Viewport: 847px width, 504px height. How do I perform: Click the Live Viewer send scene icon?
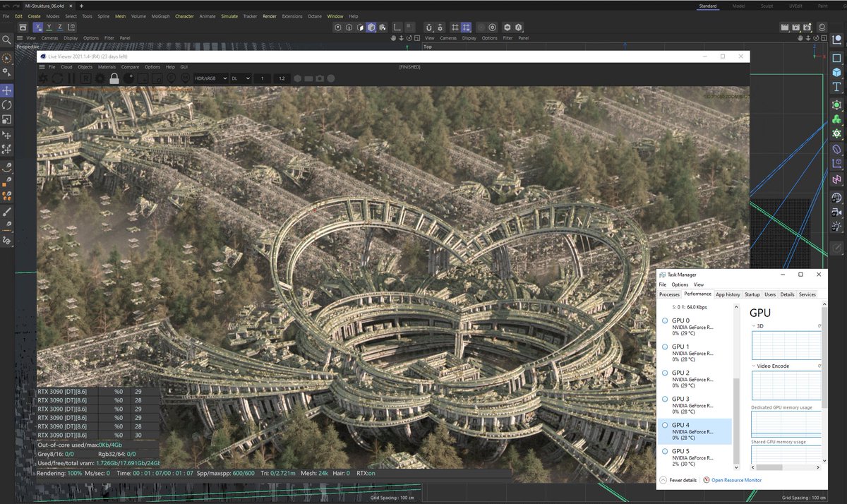pyautogui.click(x=42, y=78)
